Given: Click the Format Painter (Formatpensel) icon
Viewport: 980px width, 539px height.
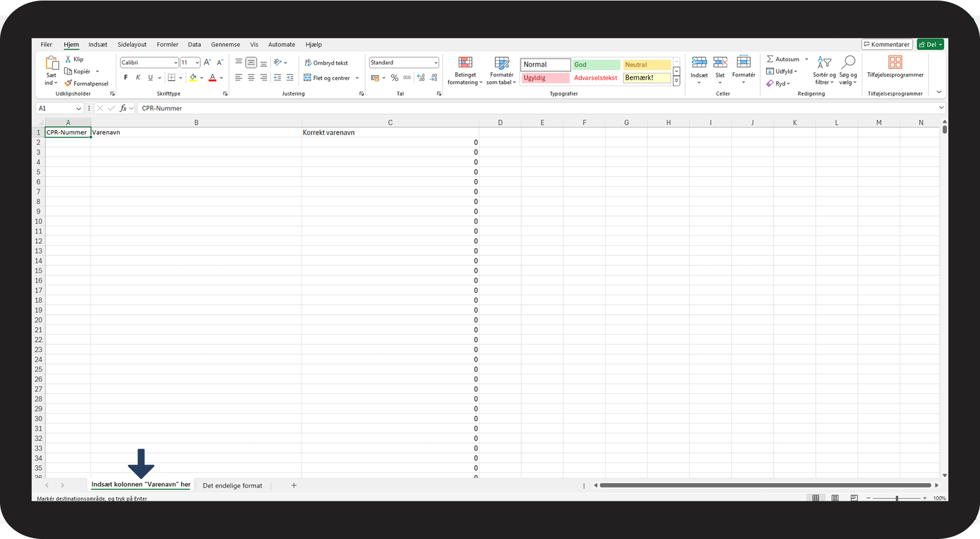Looking at the screenshot, I should click(x=68, y=84).
